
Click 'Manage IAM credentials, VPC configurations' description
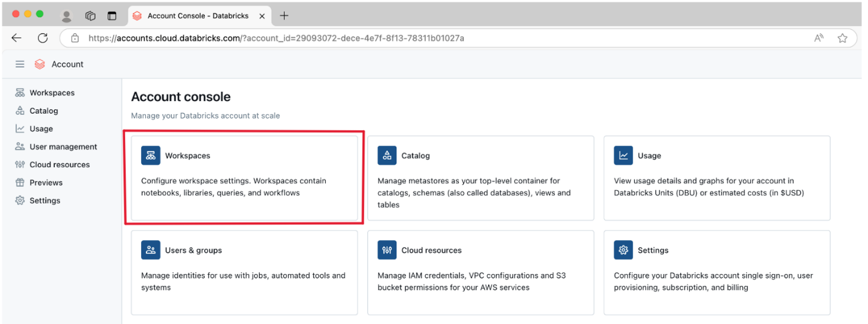(472, 281)
